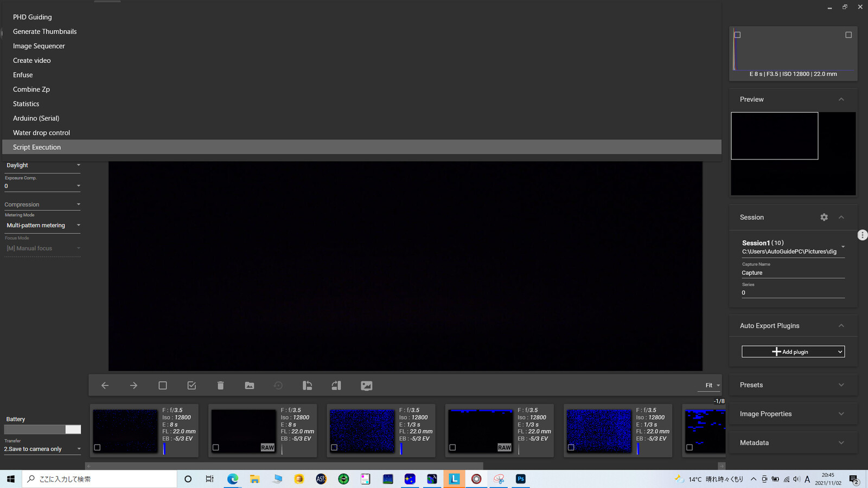The width and height of the screenshot is (868, 488).
Task: Choose Enfuse from the menu
Action: click(362, 75)
